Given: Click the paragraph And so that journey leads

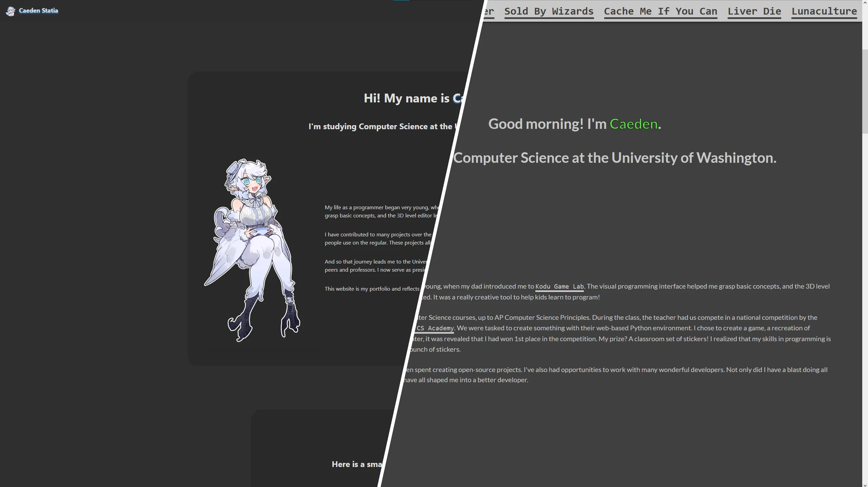Looking at the screenshot, I should [x=376, y=266].
